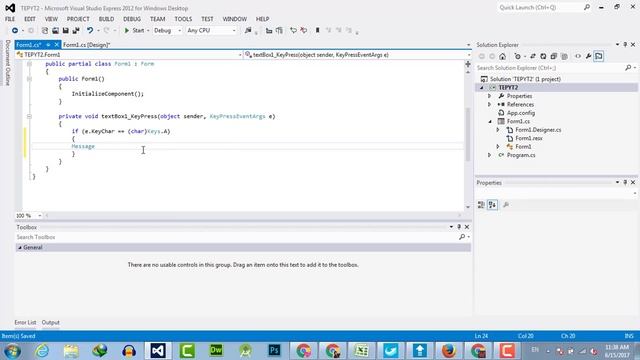The image size is (640, 360).
Task: Click the Save All toolbar icon
Action: [76, 31]
